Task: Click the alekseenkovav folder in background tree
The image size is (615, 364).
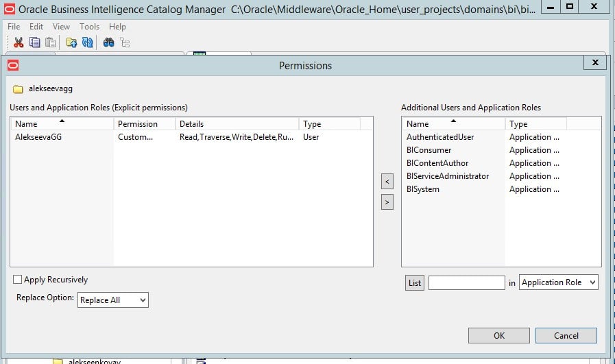Action: click(86, 361)
